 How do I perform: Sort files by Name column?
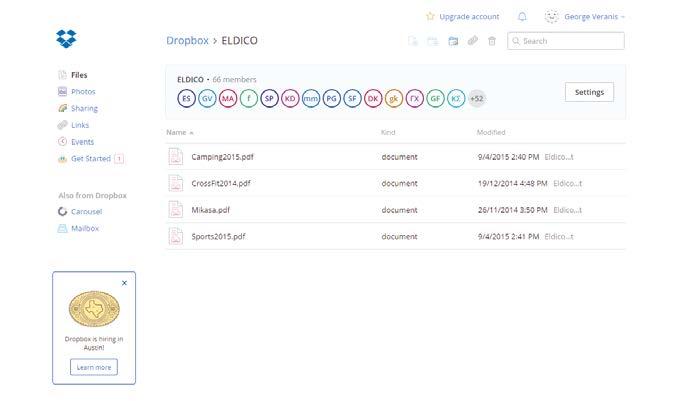tap(180, 132)
